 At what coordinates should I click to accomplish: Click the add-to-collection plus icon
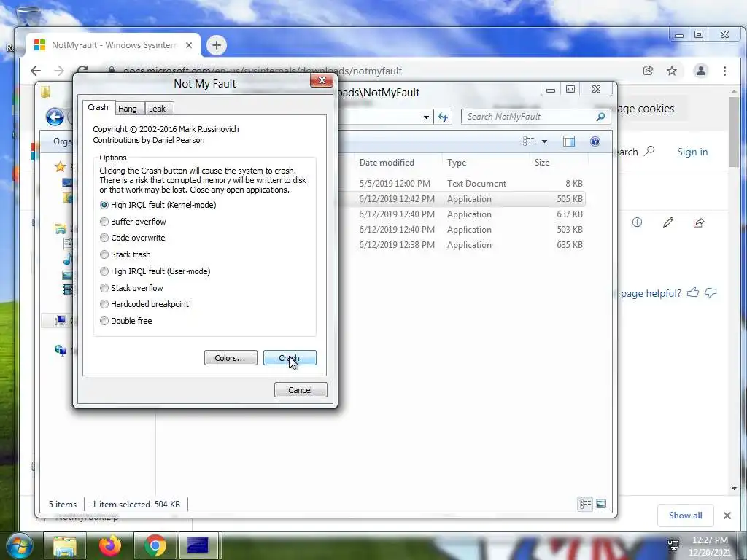coord(637,222)
